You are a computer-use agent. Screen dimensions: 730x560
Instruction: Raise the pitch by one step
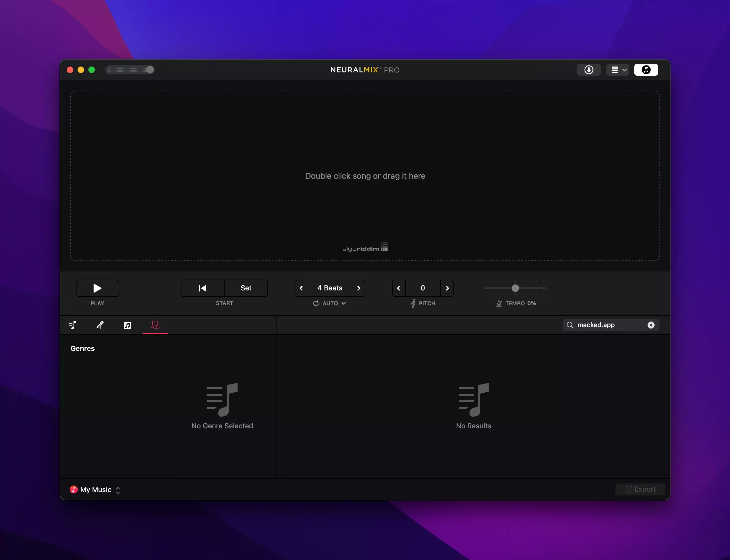point(447,288)
